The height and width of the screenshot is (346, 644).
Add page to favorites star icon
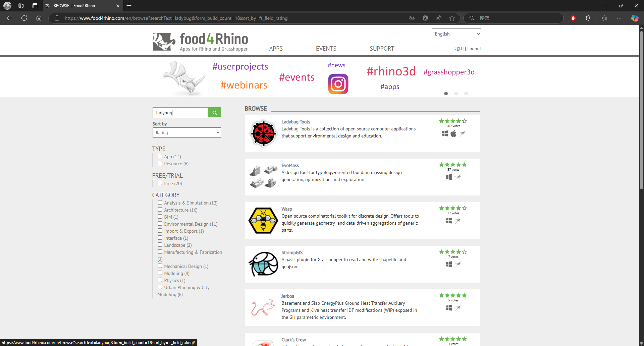tap(452, 18)
